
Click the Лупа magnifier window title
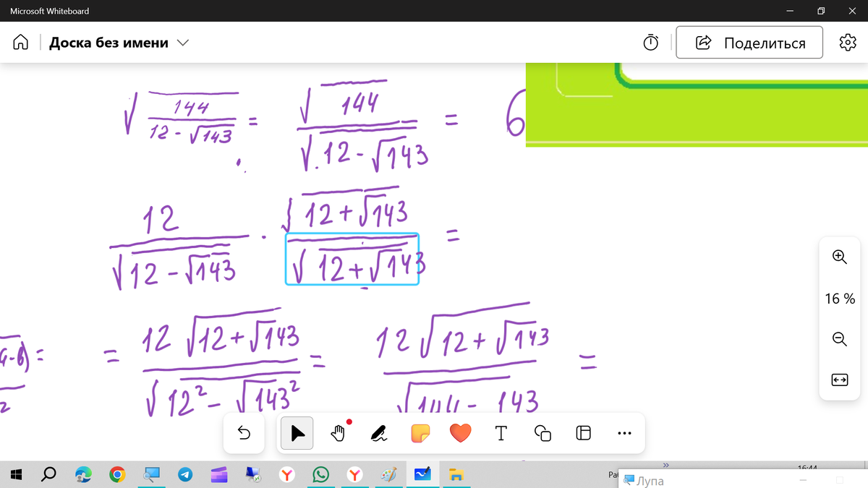(650, 481)
